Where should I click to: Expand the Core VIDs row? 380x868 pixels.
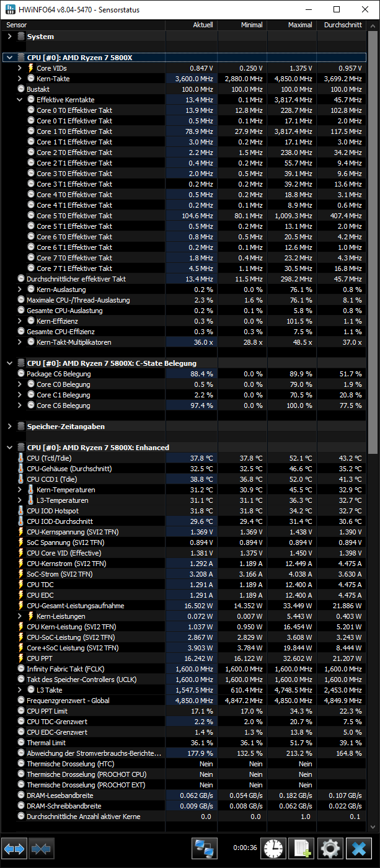[x=20, y=68]
